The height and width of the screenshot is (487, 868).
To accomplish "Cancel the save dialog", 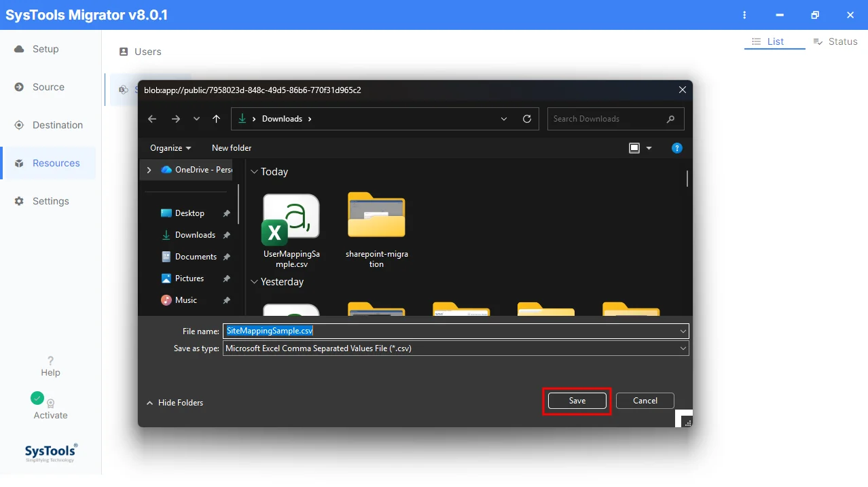I will point(645,401).
